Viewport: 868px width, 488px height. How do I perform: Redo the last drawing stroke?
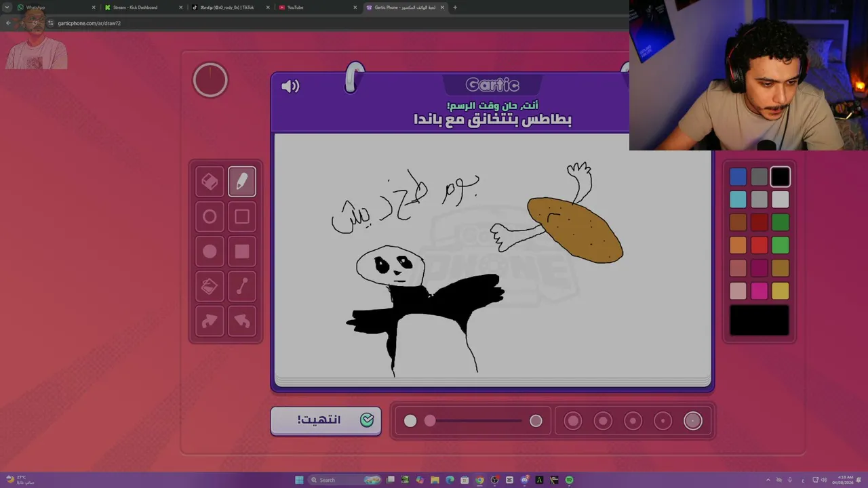tap(210, 322)
